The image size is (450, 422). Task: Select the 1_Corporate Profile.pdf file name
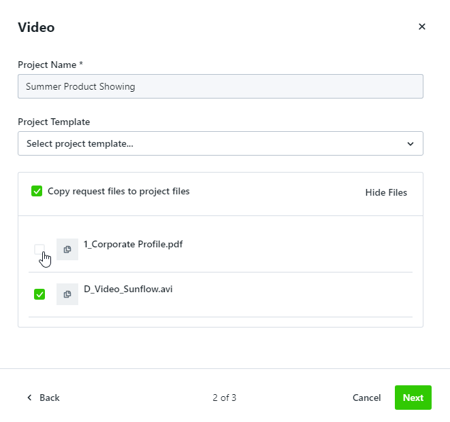tap(133, 244)
